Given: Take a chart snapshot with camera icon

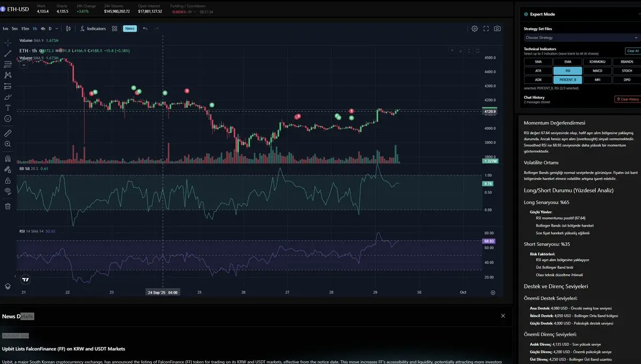Looking at the screenshot, I should tap(497, 29).
